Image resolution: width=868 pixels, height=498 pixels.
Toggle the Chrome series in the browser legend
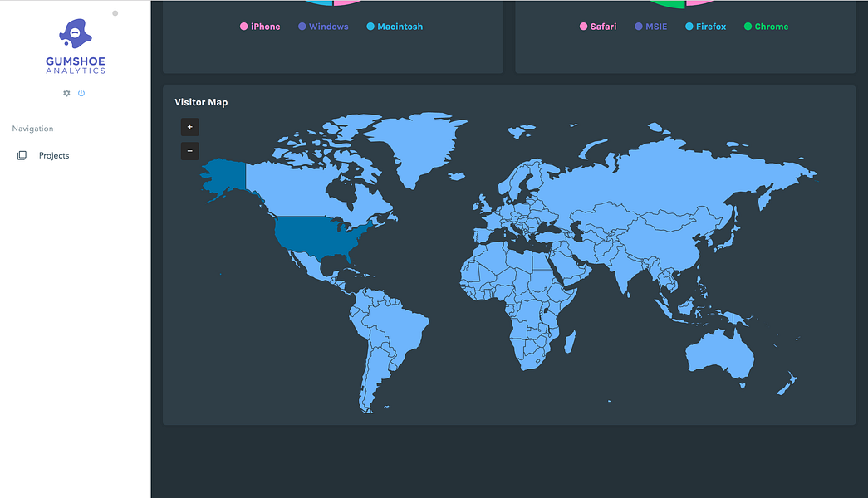point(765,26)
